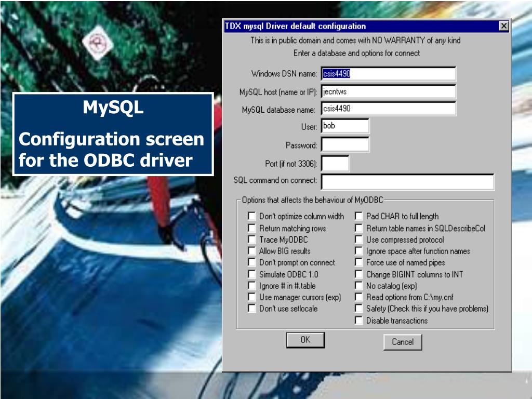
Task: Click the Cancel button
Action: (x=403, y=342)
